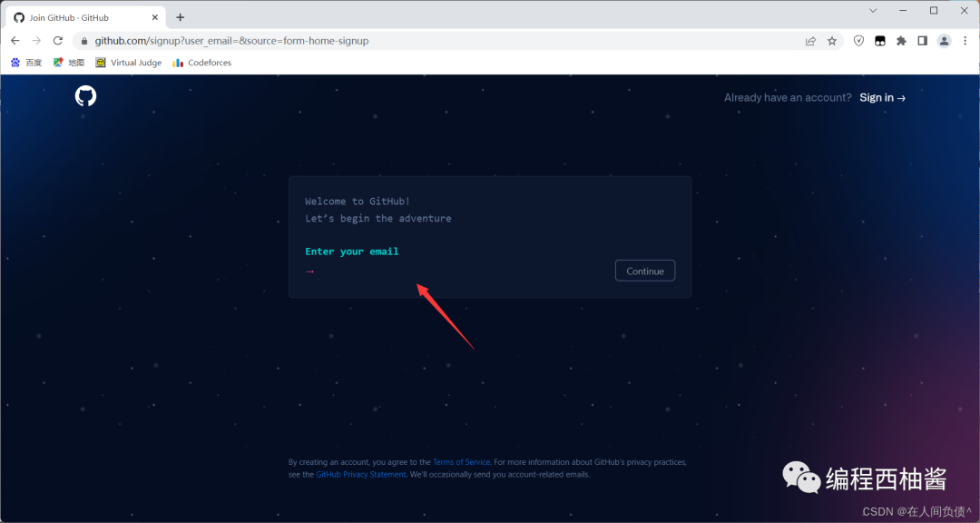The image size is (980, 523).
Task: Open Chrome three-dot menu
Action: point(965,41)
